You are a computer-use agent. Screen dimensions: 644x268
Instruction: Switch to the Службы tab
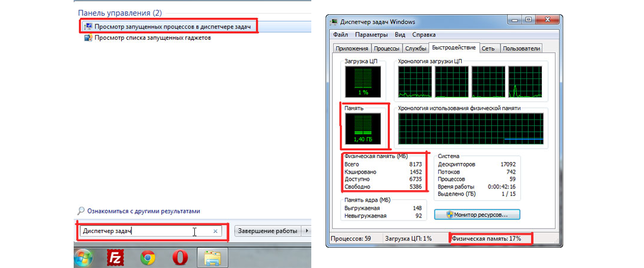(416, 49)
